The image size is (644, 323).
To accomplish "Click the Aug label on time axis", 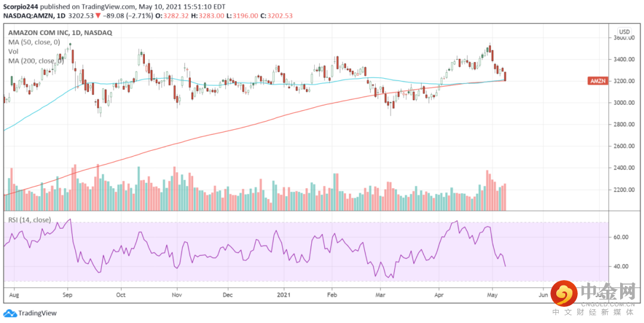I will (14, 294).
